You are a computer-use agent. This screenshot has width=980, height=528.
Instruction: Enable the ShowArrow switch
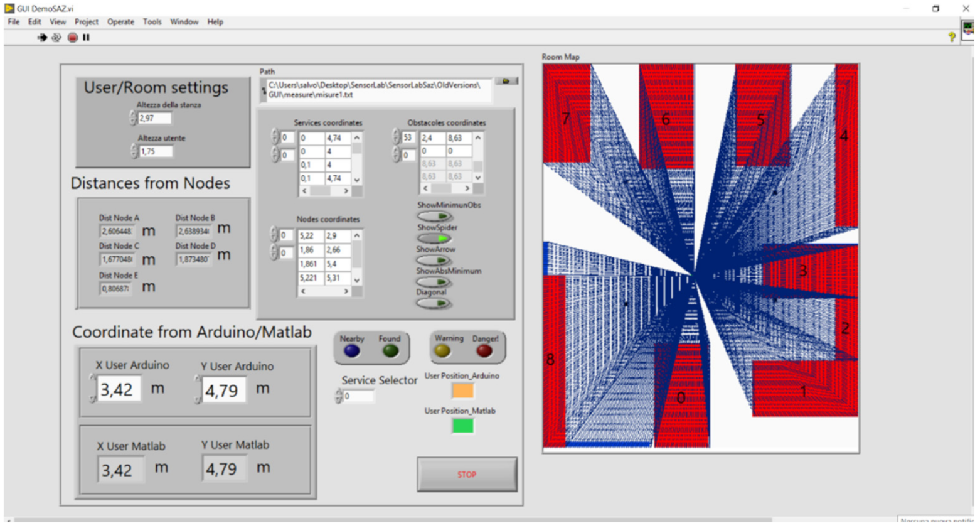(x=435, y=260)
